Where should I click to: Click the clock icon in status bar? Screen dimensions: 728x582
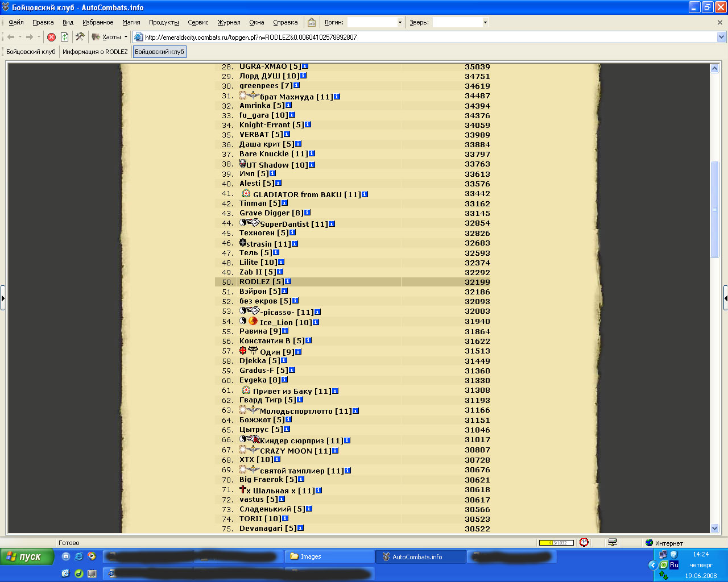tap(584, 542)
